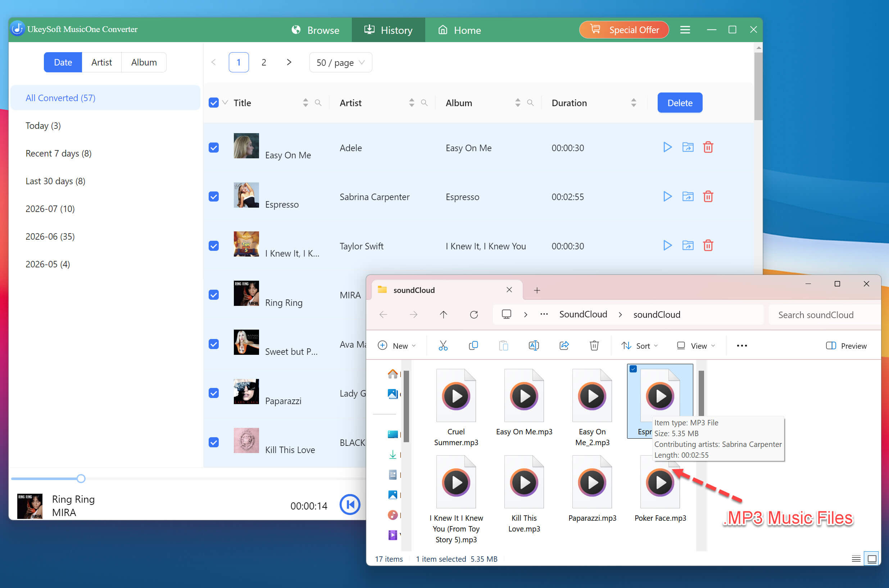Open Home in Explorer navigation pane
This screenshot has width=889, height=588.
[x=393, y=374]
